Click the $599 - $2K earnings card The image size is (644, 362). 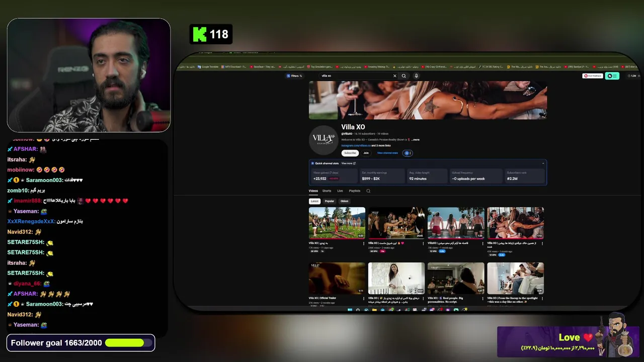point(382,175)
